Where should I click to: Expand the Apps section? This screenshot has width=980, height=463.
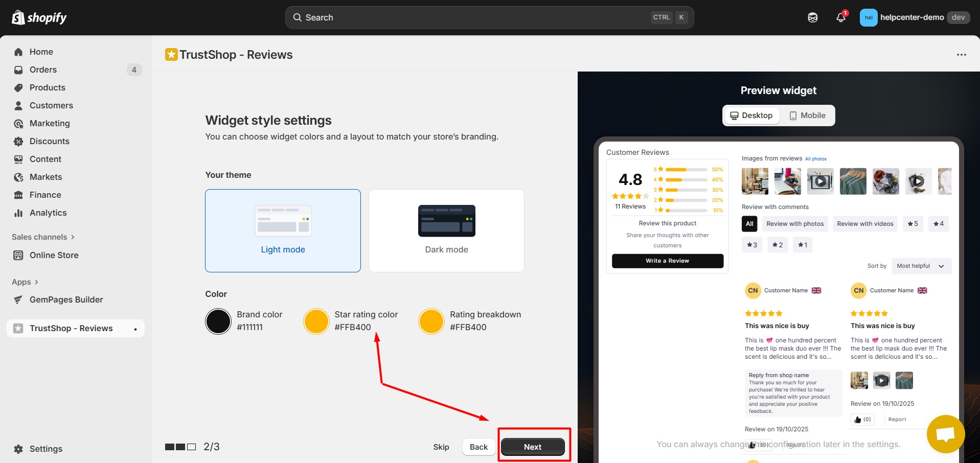click(x=25, y=282)
